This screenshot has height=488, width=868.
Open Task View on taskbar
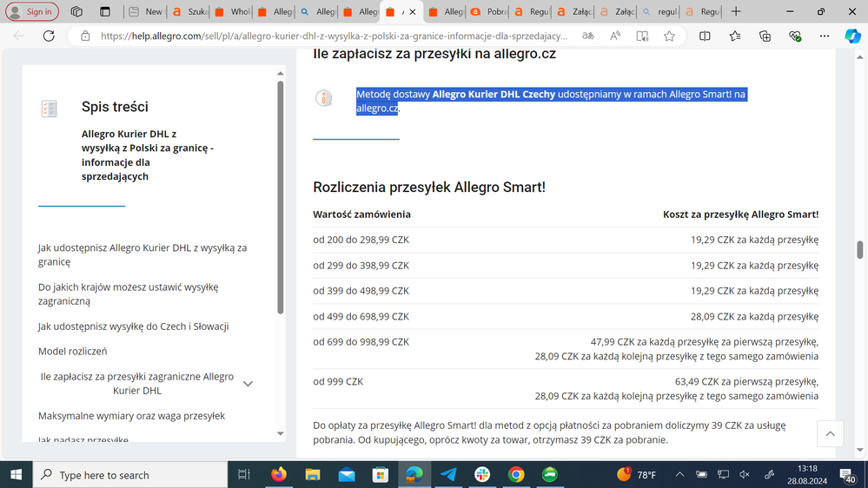click(243, 475)
